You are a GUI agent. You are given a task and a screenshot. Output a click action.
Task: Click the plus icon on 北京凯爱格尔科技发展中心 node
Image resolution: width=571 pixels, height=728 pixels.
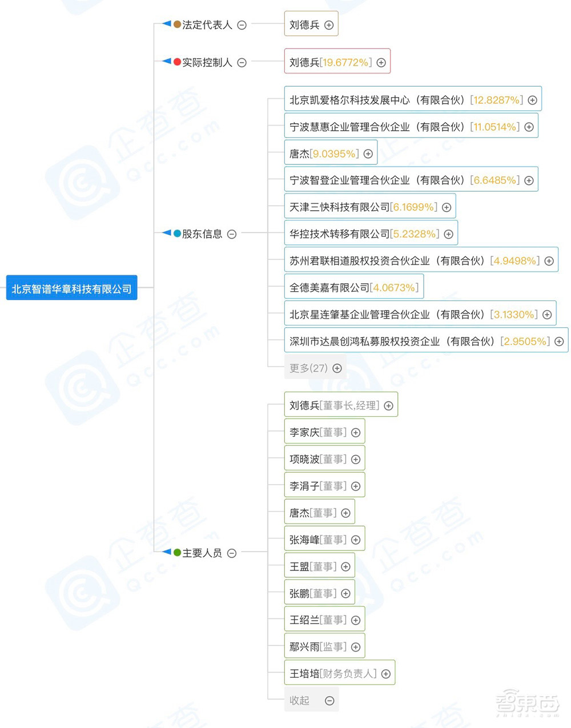532,99
